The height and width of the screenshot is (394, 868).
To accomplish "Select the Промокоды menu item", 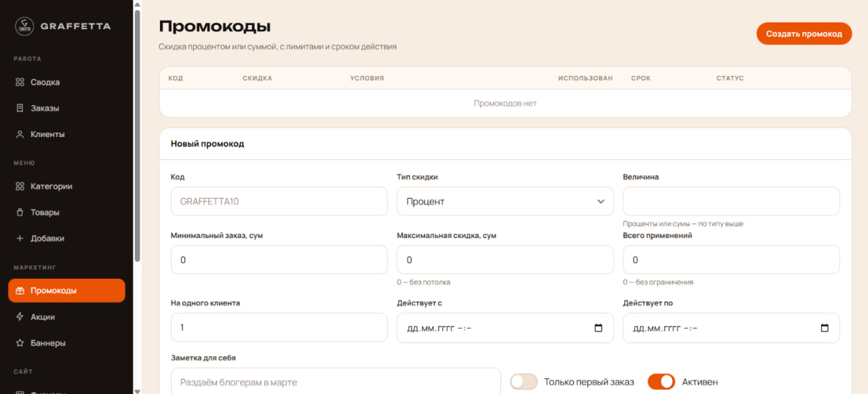I will click(x=66, y=290).
